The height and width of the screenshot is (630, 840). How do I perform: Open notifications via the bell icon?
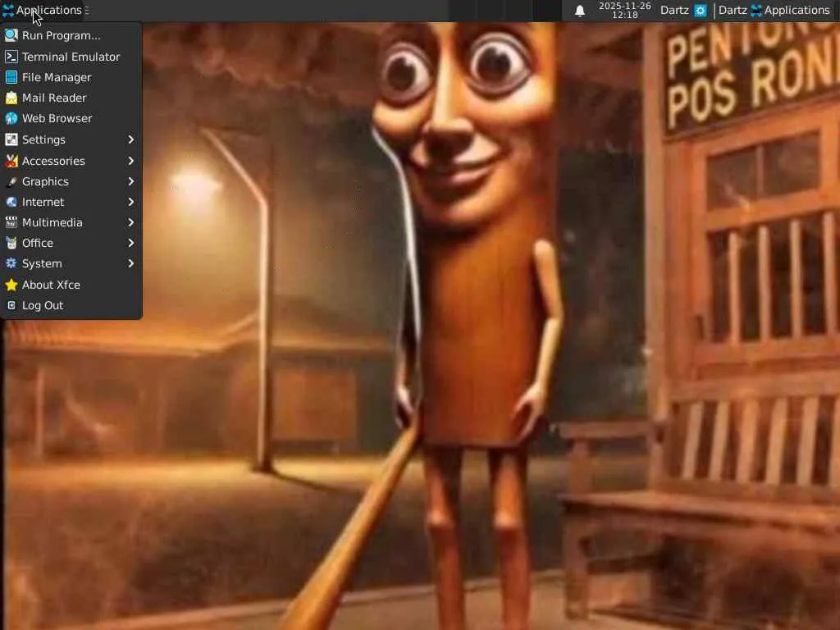(x=580, y=11)
